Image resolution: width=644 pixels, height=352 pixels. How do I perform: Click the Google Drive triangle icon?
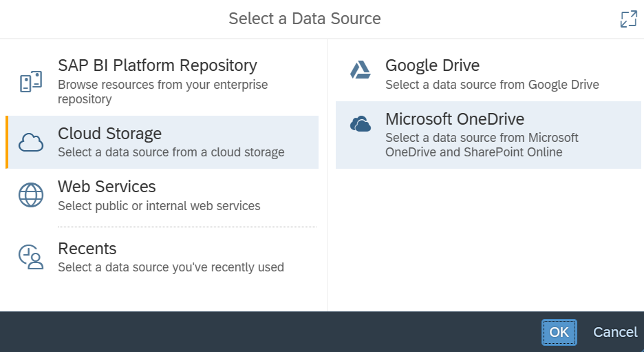pyautogui.click(x=361, y=70)
